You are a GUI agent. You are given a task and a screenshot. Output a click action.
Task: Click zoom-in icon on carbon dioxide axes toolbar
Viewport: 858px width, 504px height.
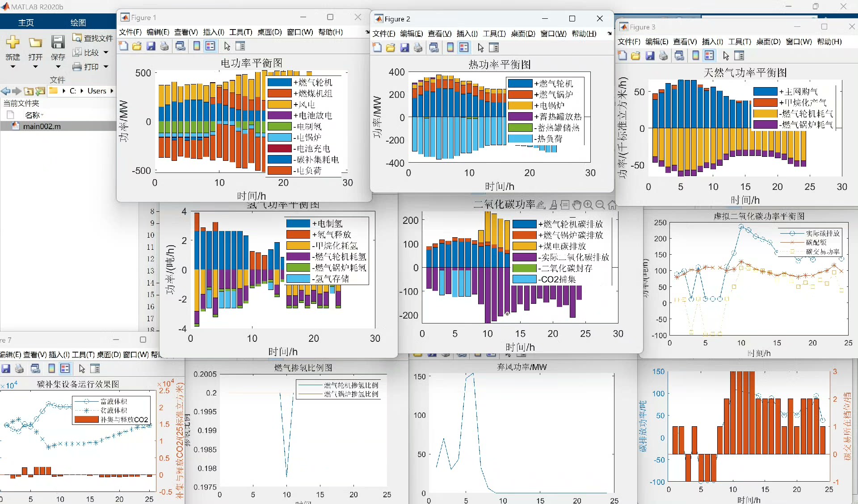(589, 205)
